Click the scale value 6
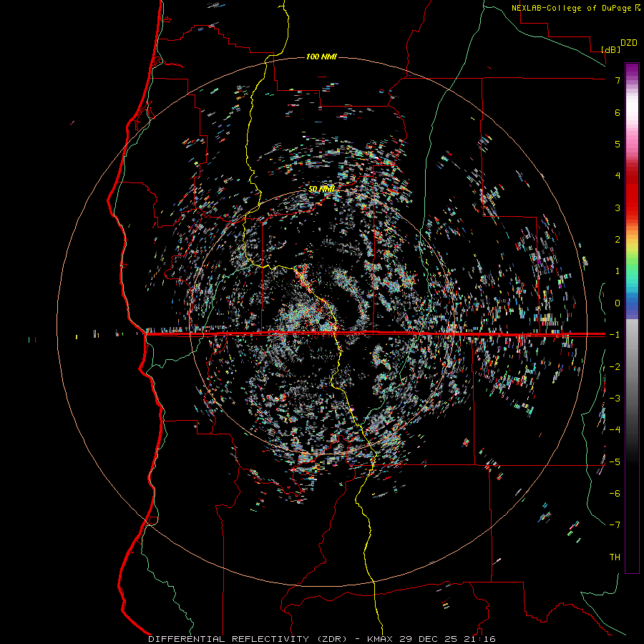Viewport: 644px width, 644px height. point(618,112)
